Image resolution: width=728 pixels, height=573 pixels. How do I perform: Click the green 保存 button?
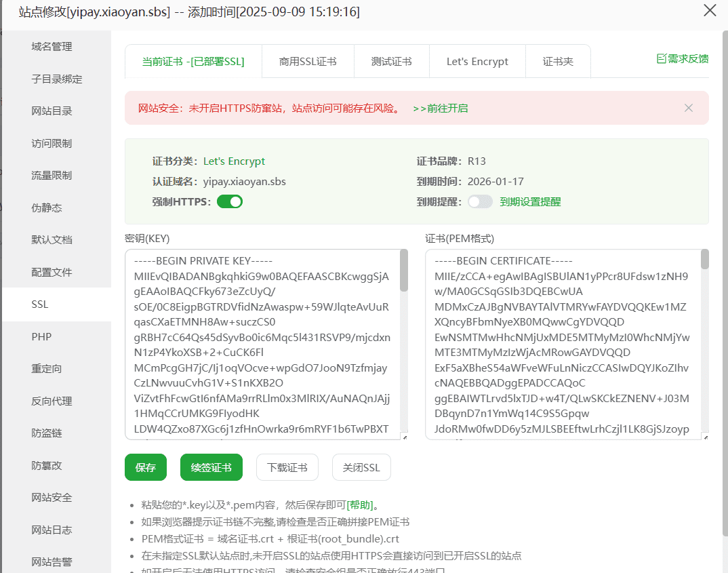click(146, 467)
